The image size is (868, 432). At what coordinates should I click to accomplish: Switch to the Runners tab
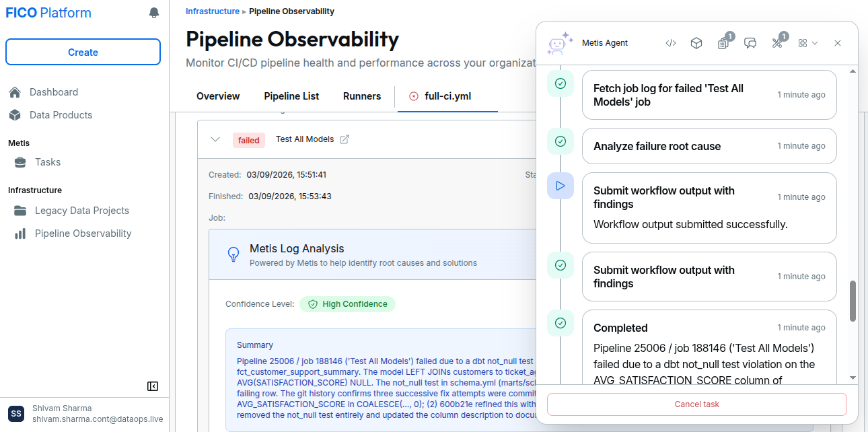click(362, 96)
